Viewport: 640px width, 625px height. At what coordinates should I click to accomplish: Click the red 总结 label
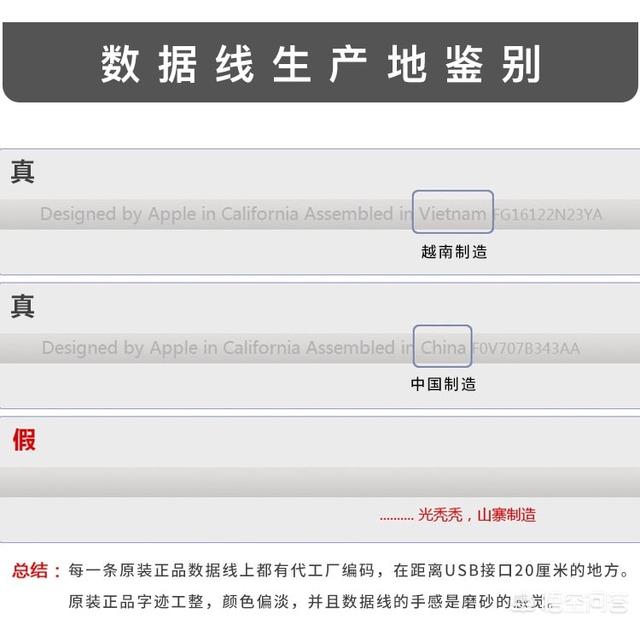coord(37,571)
